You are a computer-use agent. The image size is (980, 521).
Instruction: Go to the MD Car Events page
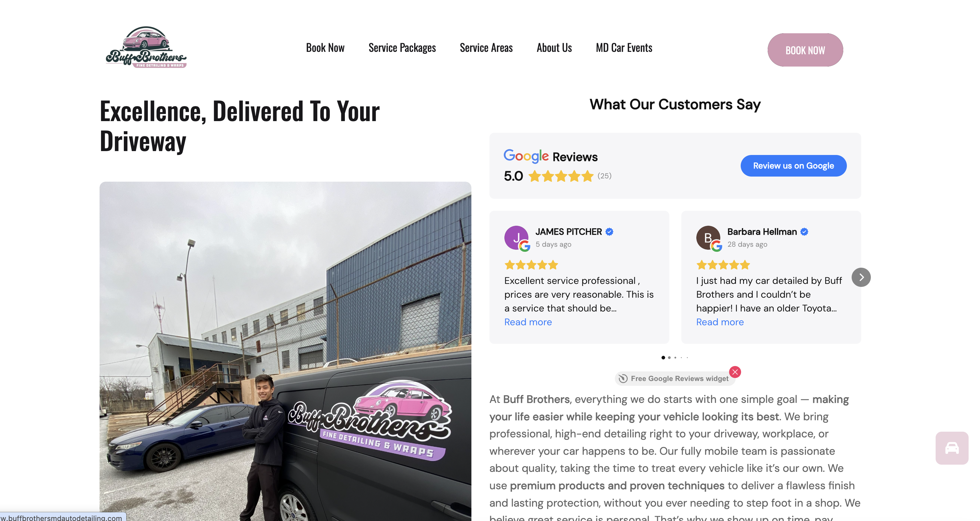pos(624,48)
